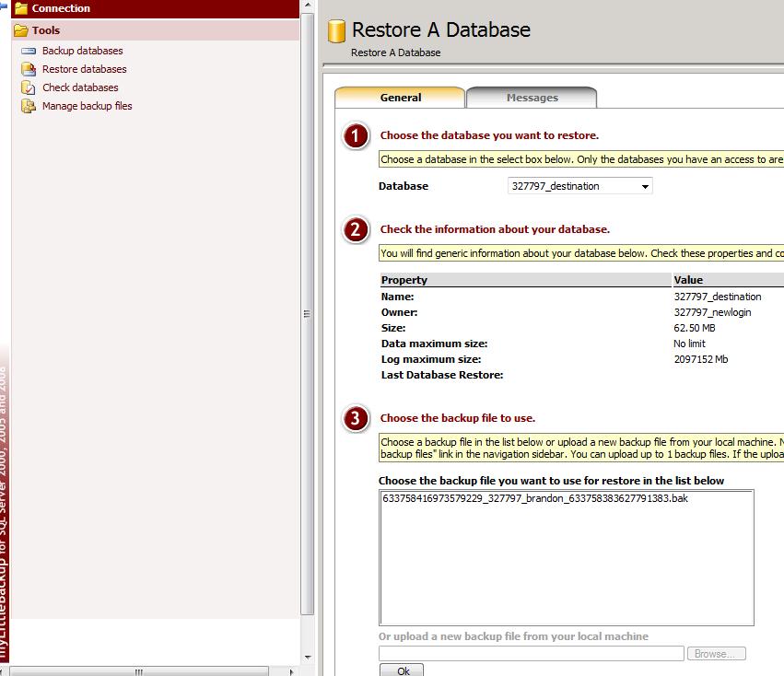Image resolution: width=784 pixels, height=676 pixels.
Task: Click the Browse... button
Action: (716, 654)
